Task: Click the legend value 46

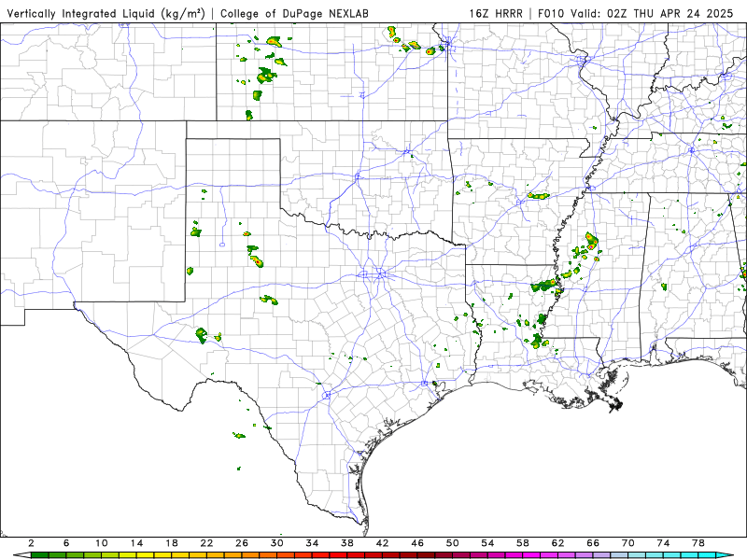Action: 417,543
